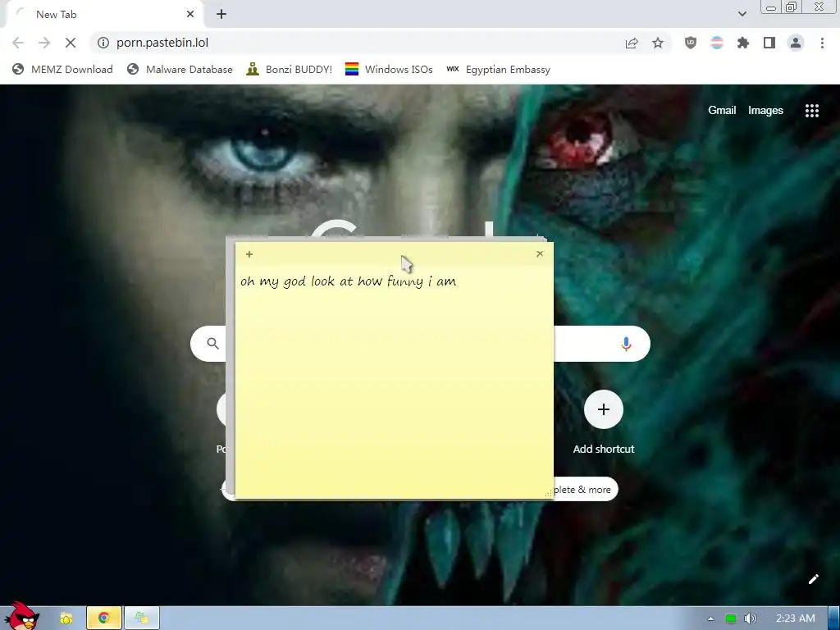
Task: Open the Google apps grid
Action: pos(812,111)
